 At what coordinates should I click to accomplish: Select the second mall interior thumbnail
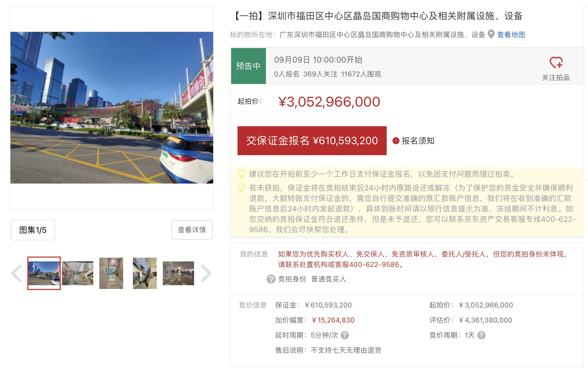[x=78, y=273]
